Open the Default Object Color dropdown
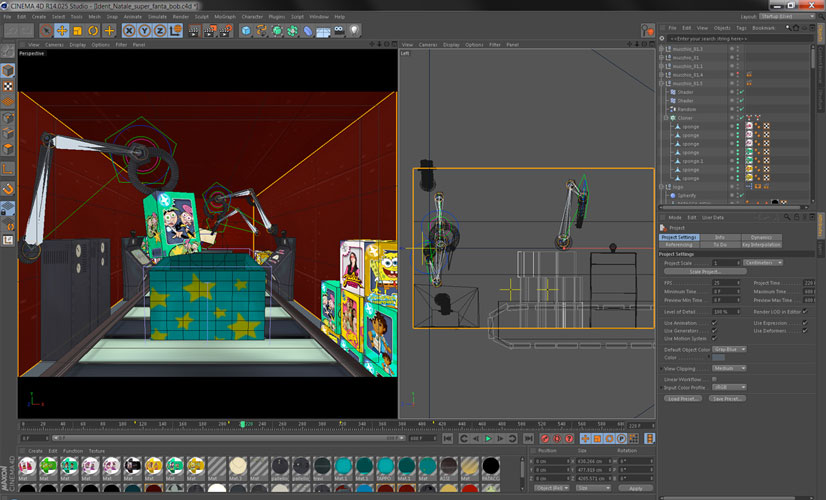The image size is (826, 500). tap(729, 349)
